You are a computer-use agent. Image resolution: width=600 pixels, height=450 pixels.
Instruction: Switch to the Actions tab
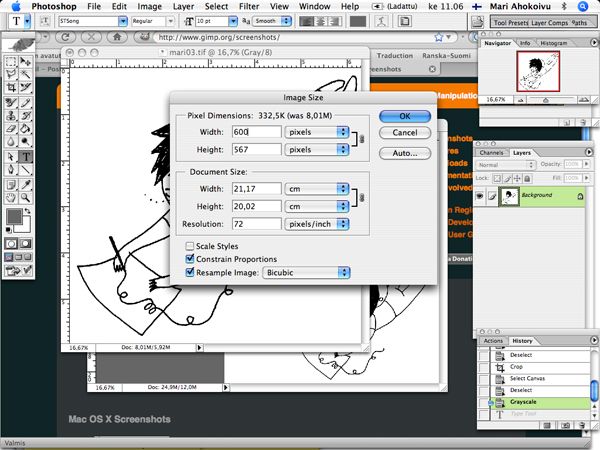[x=493, y=341]
